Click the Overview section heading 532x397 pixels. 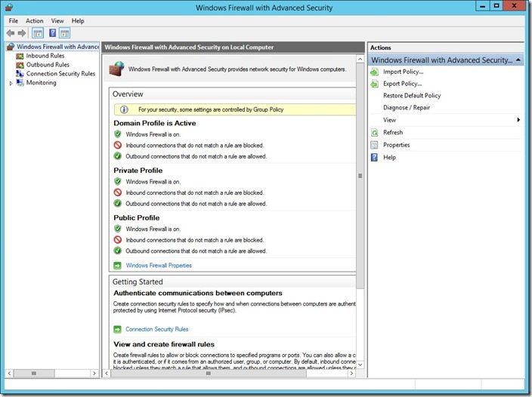pyautogui.click(x=128, y=94)
